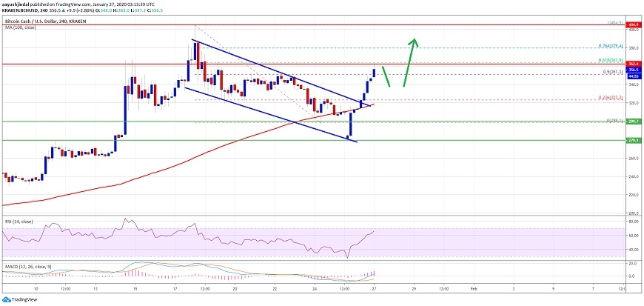
Task: Click the '15' date on the time axis
Action: click(135, 289)
